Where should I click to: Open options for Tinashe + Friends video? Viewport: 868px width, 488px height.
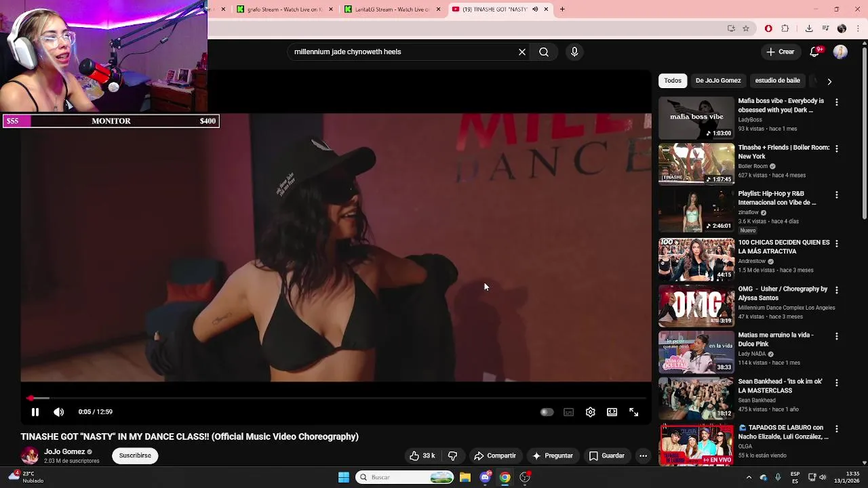point(836,148)
